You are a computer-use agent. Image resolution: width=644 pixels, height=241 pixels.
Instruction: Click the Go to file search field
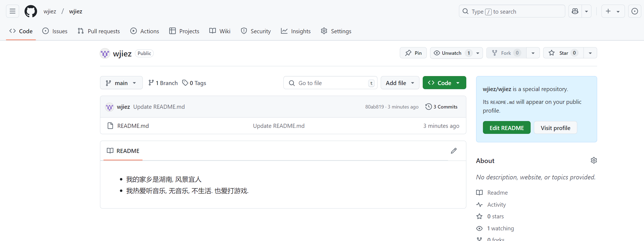[330, 83]
